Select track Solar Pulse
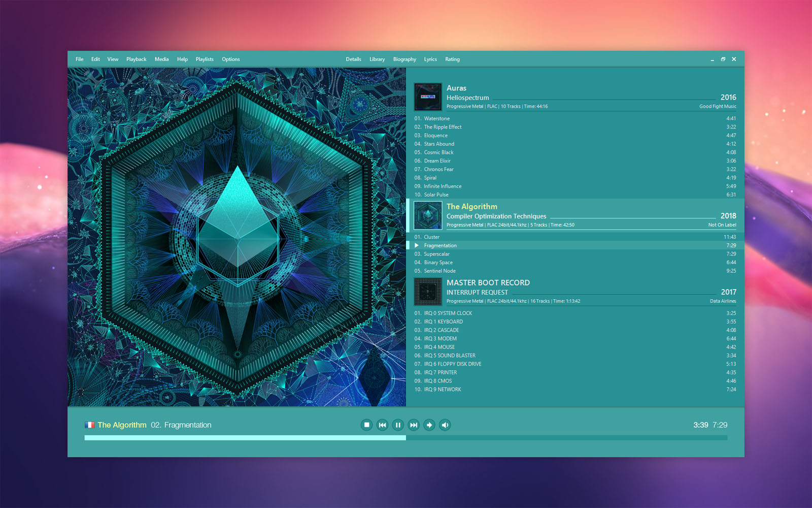Viewport: 812px width, 508px height. pyautogui.click(x=575, y=195)
